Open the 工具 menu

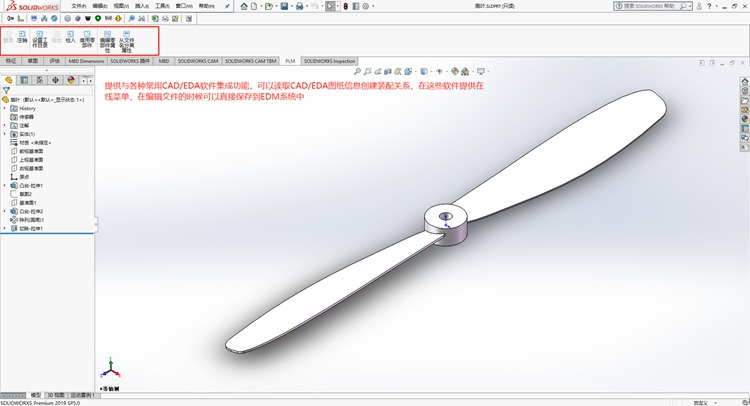click(x=161, y=6)
